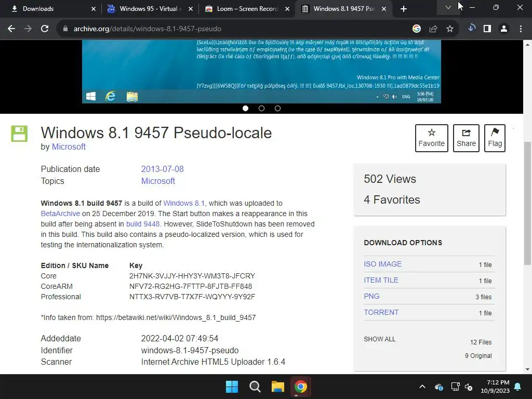This screenshot has width=532, height=399.
Task: Open the Microsoft topic link
Action: tap(158, 181)
